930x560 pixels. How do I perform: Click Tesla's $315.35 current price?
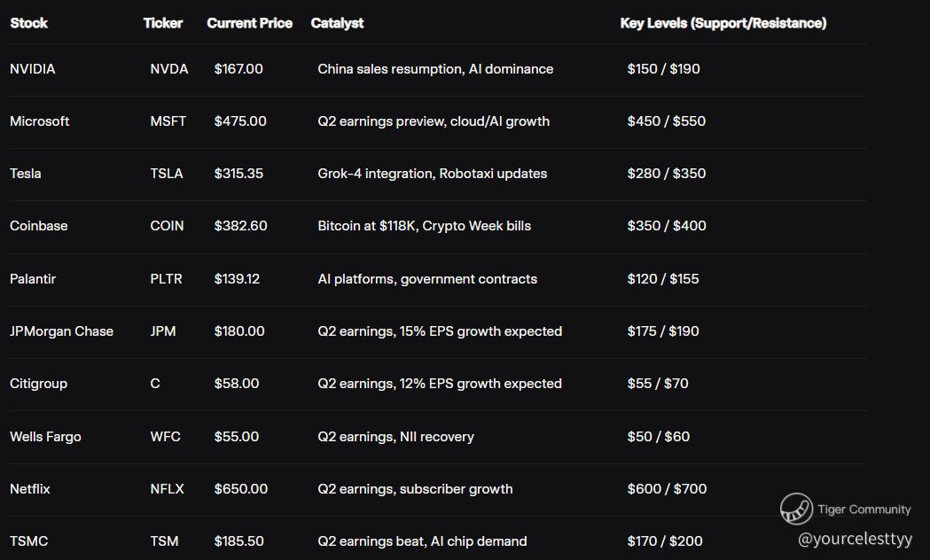tap(238, 174)
